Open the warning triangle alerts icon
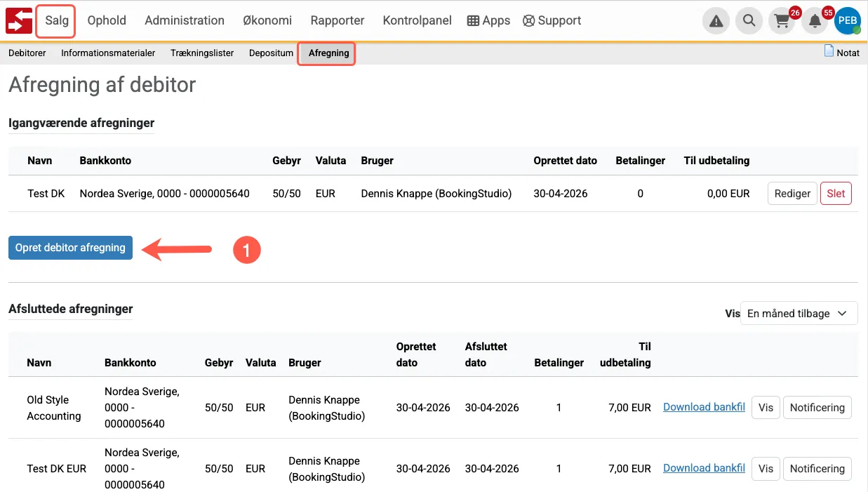Viewport: 868px width, 492px height. [716, 21]
